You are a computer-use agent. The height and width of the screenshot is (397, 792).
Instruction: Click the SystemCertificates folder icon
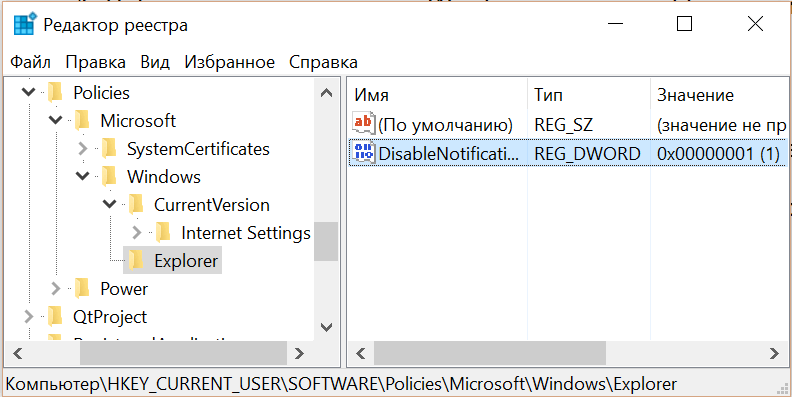click(109, 149)
